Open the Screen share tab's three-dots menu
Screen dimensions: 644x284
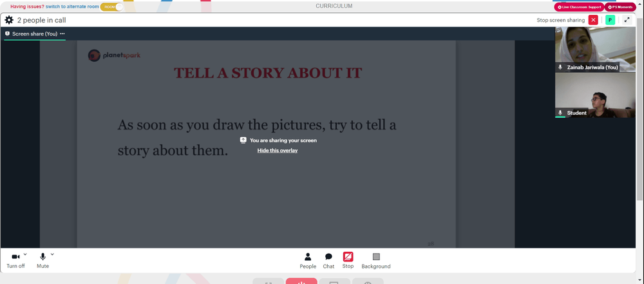click(62, 33)
